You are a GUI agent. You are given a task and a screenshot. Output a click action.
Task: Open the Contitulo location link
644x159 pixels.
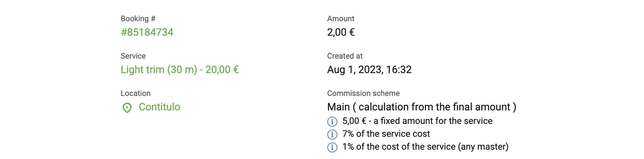[159, 107]
